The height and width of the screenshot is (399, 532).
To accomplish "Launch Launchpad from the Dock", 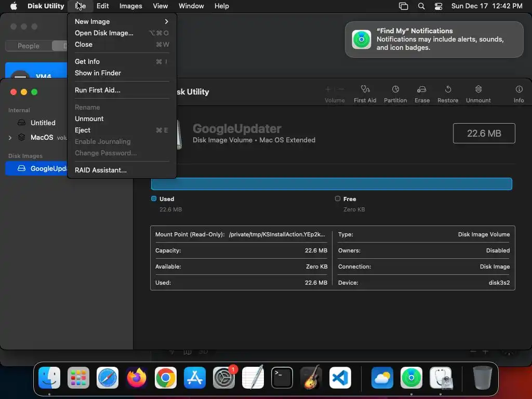I will [78, 378].
